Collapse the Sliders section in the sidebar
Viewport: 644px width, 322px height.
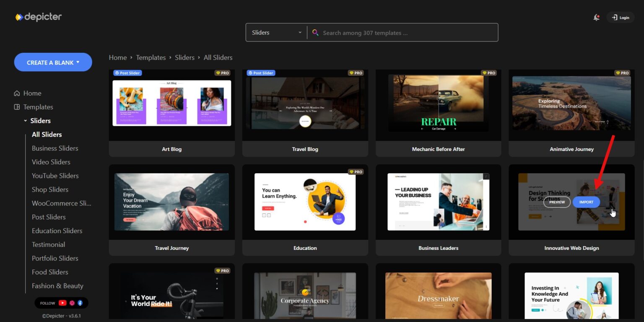click(26, 120)
